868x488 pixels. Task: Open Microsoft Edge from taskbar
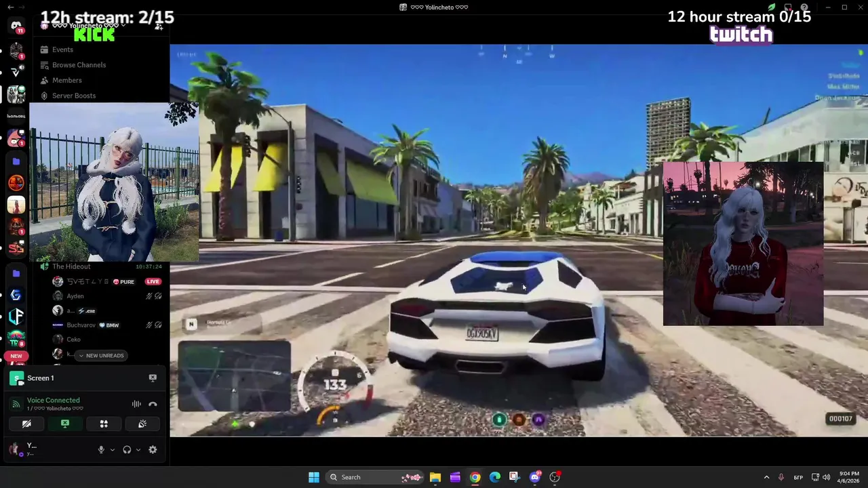click(495, 477)
